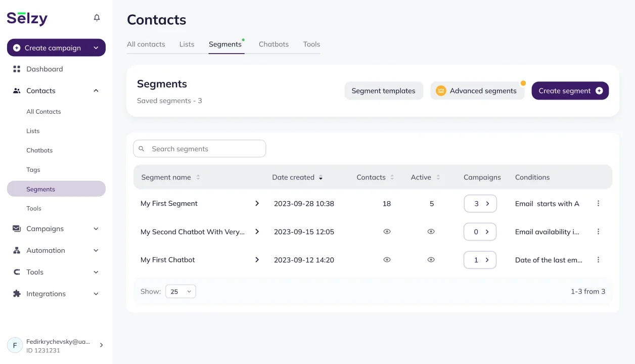The width and height of the screenshot is (635, 364).
Task: Click the Integrations puzzle icon
Action: pyautogui.click(x=17, y=294)
